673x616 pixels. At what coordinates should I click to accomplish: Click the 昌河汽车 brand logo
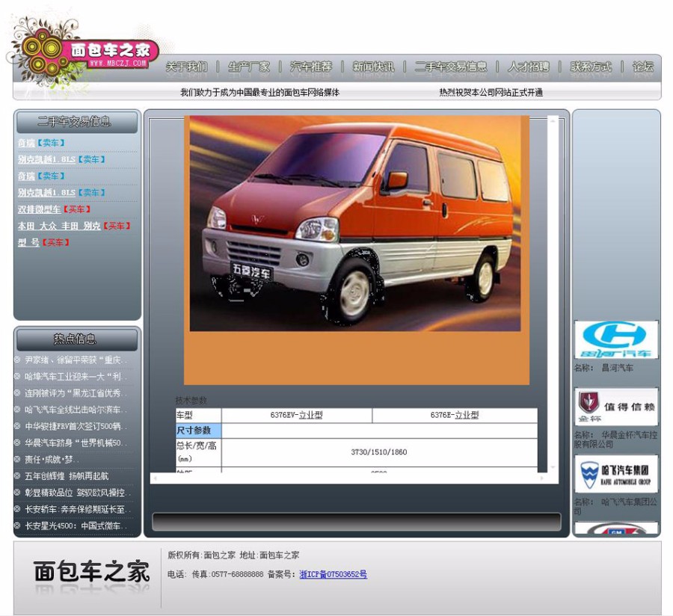(x=616, y=340)
